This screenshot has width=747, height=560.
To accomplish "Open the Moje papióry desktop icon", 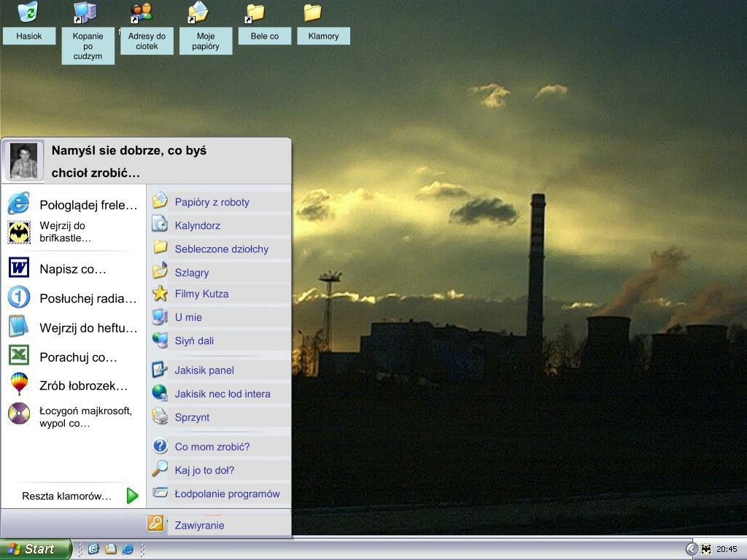I will [198, 12].
